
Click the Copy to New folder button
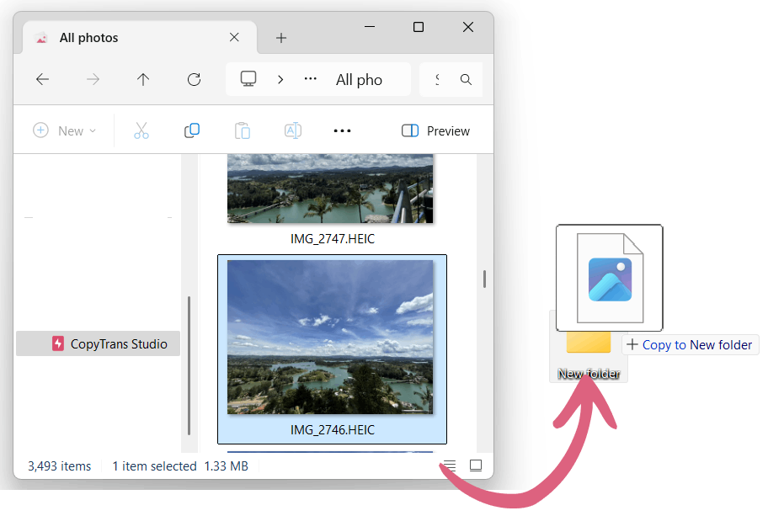pyautogui.click(x=690, y=344)
